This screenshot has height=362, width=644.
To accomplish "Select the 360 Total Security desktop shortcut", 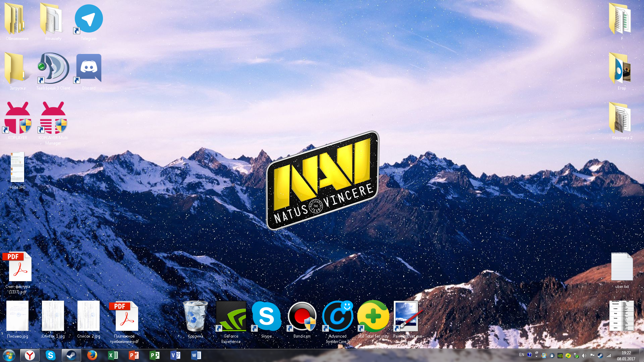I will coord(373,320).
